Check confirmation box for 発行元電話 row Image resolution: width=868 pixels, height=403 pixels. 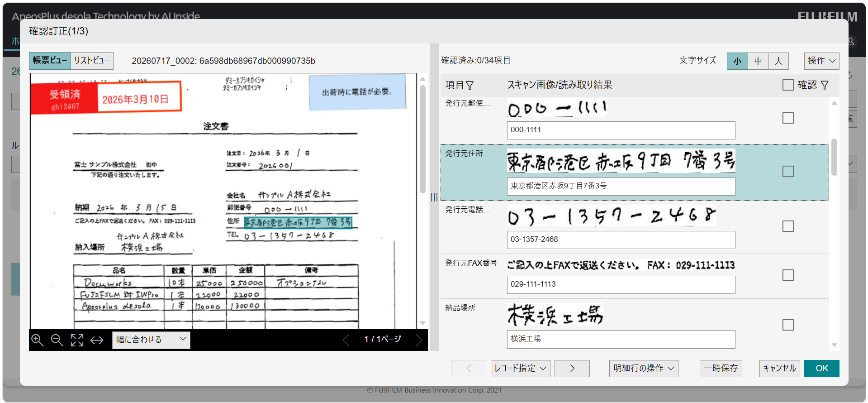pos(788,226)
